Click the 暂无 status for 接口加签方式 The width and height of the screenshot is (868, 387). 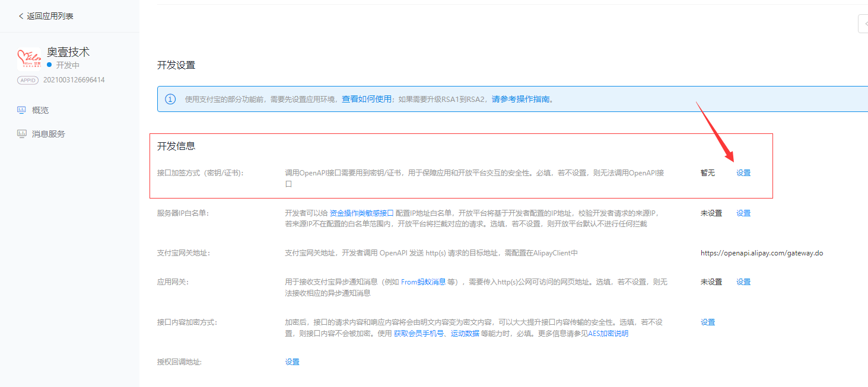pos(708,173)
